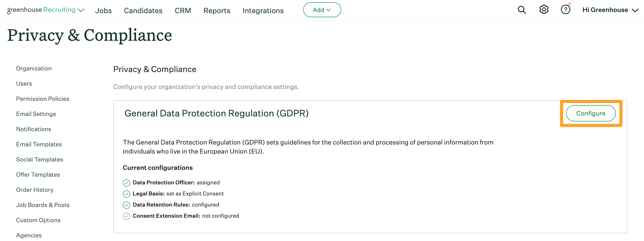Viewport: 644px width, 241px height.
Task: Select the checkmark icon beside Data Protection Officer
Action: pos(126,183)
